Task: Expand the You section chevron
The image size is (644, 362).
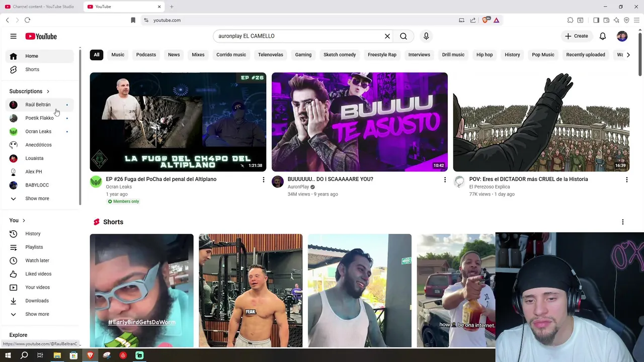Action: (24, 221)
